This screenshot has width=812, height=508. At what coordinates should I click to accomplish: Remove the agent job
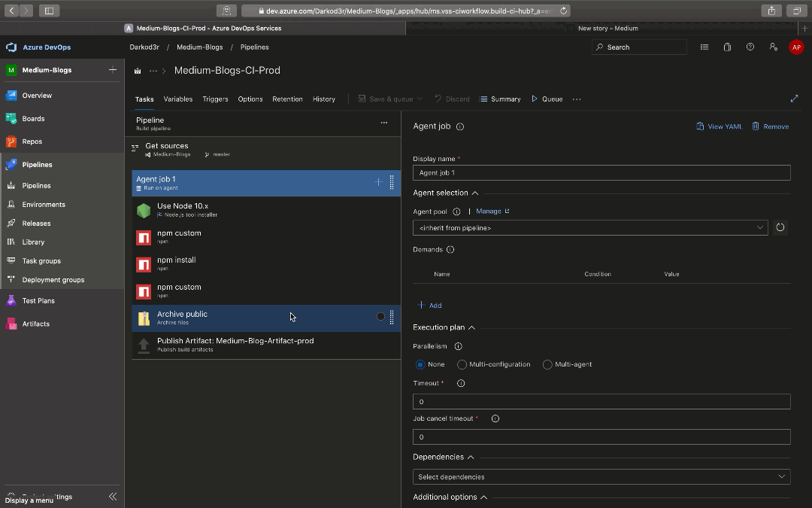[x=771, y=126]
